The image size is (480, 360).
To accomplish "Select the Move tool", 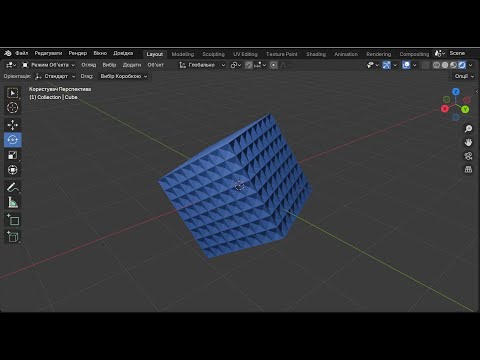I will [x=13, y=125].
